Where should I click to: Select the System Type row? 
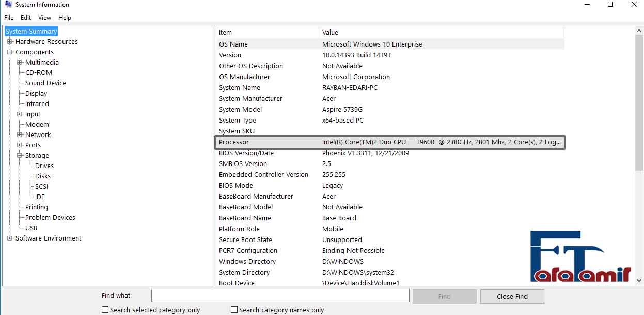[390, 121]
